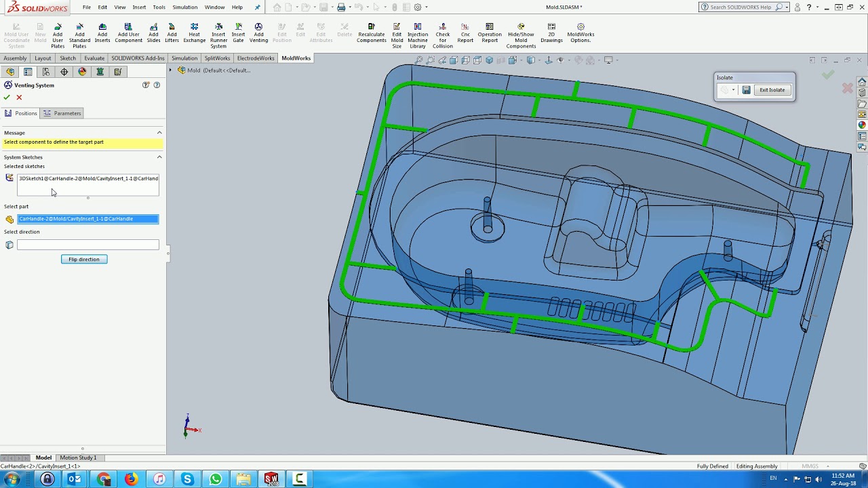868x488 pixels.
Task: Open the Heat Exchange tool
Action: click(x=195, y=33)
